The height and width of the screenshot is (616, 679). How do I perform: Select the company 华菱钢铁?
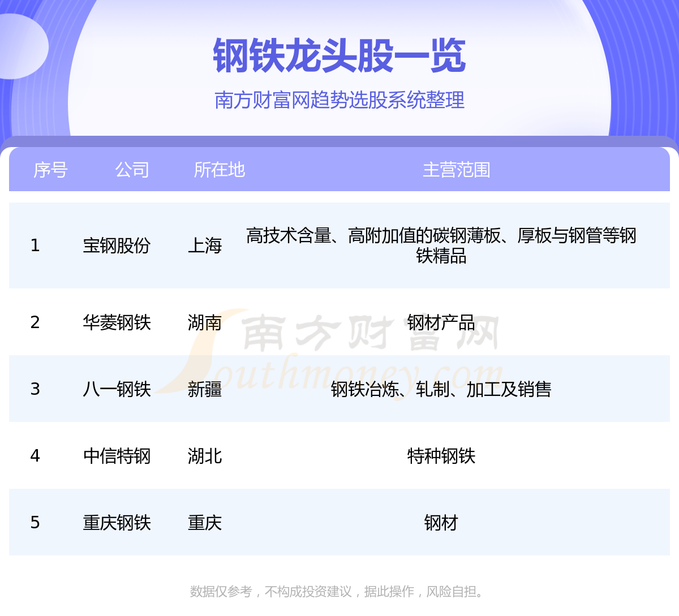[117, 322]
